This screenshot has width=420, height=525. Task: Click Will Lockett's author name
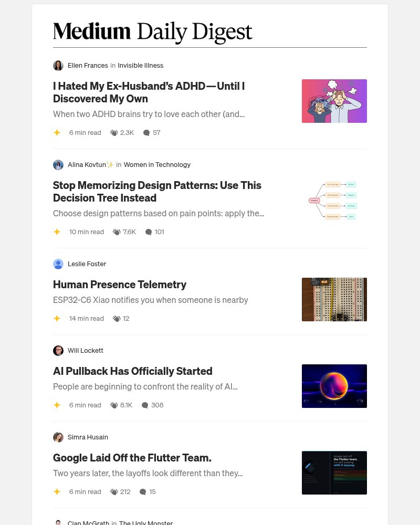click(x=85, y=350)
